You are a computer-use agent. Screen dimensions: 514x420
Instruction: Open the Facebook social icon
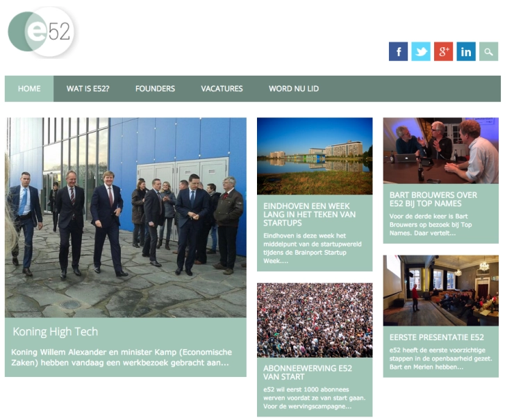click(398, 51)
